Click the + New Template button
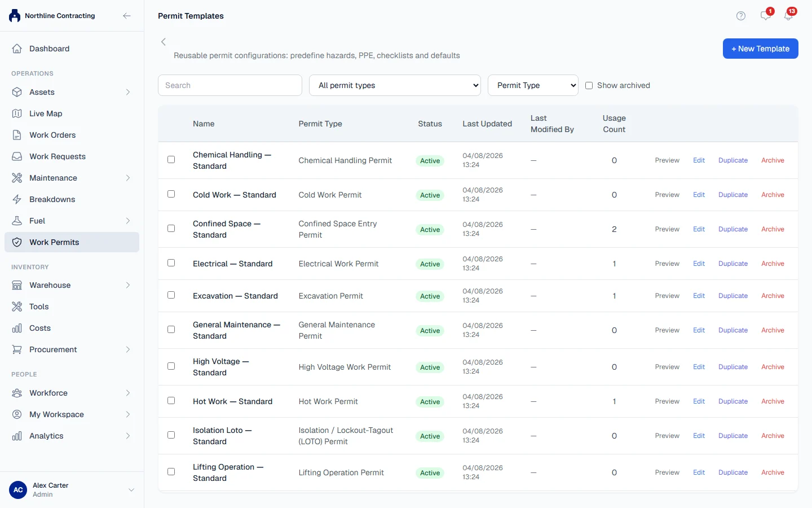 (760, 49)
